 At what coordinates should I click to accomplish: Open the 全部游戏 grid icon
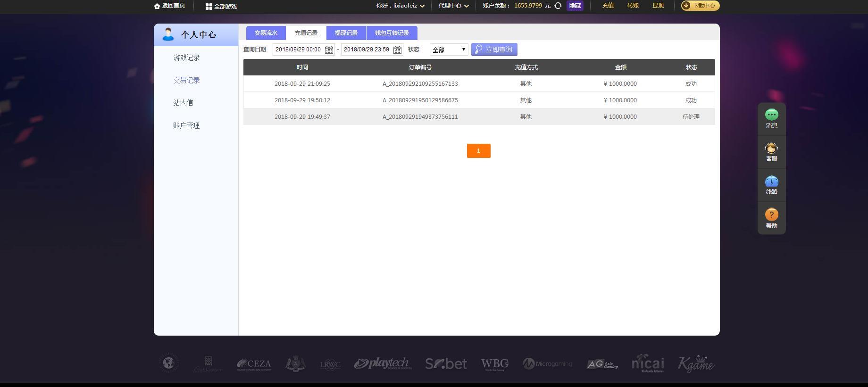(x=209, y=7)
